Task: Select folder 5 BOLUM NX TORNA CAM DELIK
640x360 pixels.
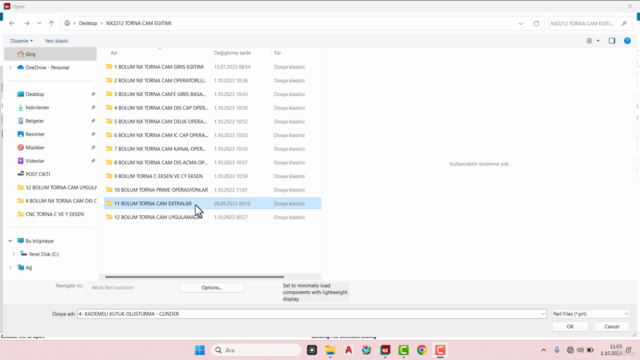Action: [160, 122]
